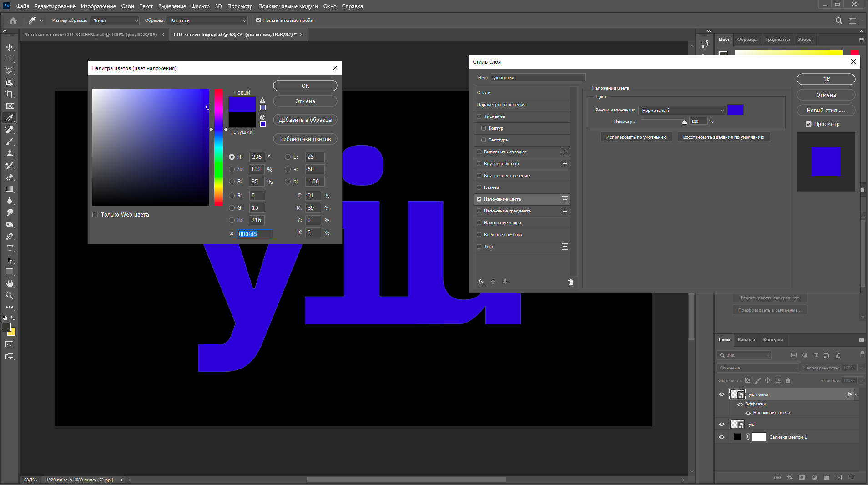Open the Режим наложения dropdown

[x=682, y=111]
